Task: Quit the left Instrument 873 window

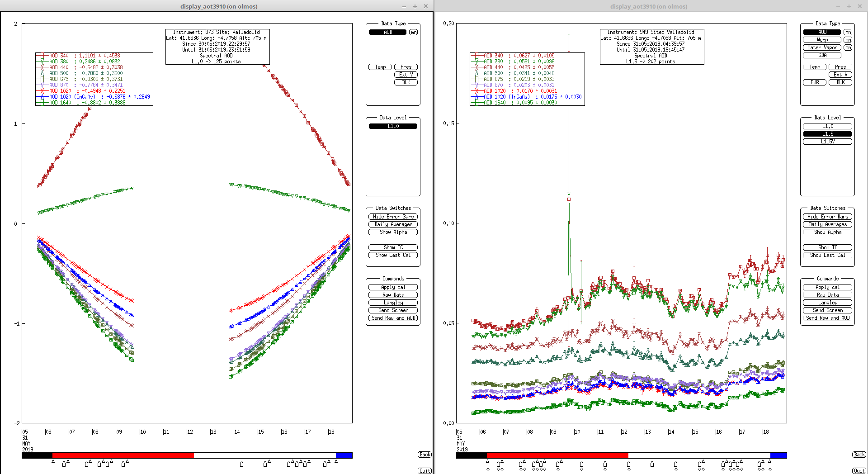Action: [x=425, y=471]
